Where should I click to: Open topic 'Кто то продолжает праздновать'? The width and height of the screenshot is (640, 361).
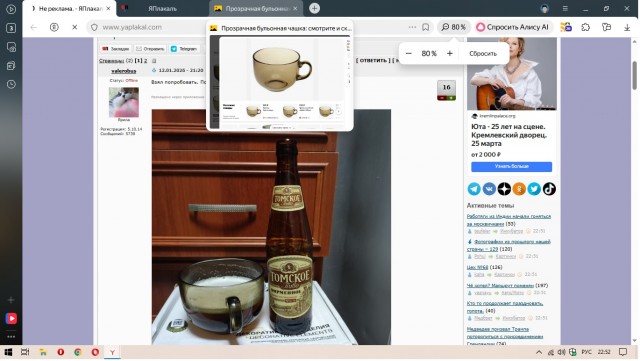pos(505,307)
